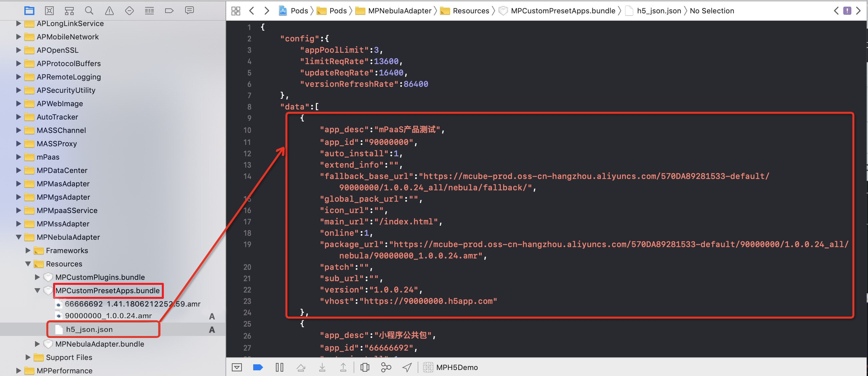
Task: Pause program execution in debug bar
Action: [x=279, y=367]
